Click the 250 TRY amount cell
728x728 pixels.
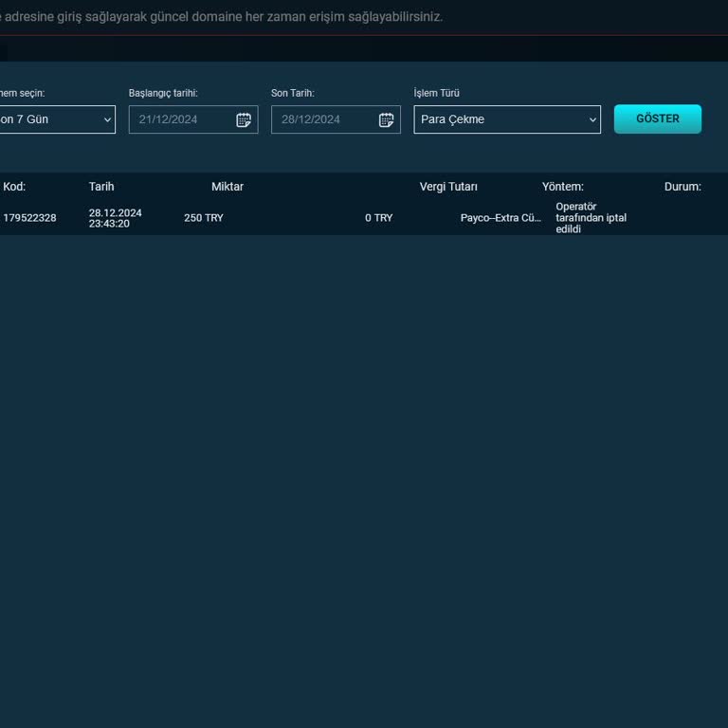coord(204,218)
